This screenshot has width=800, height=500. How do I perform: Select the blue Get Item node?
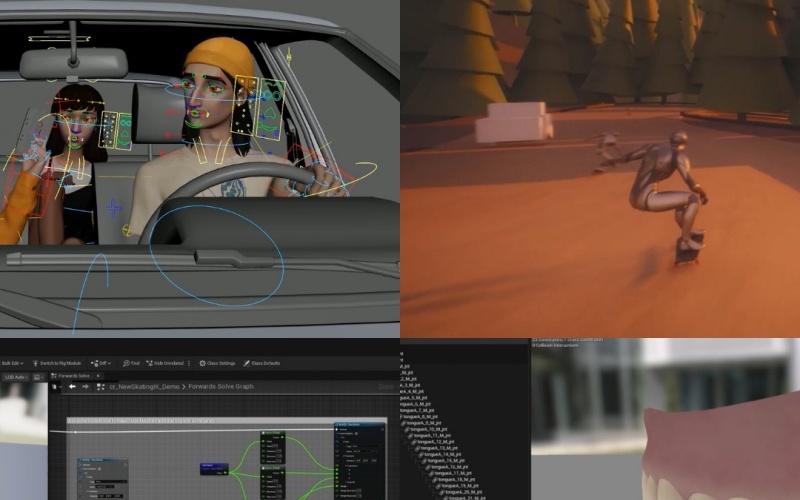(x=214, y=468)
